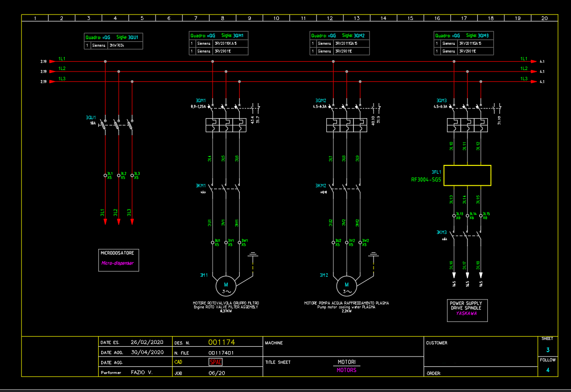Click job value 06/20
The width and height of the screenshot is (571, 392).
(216, 373)
